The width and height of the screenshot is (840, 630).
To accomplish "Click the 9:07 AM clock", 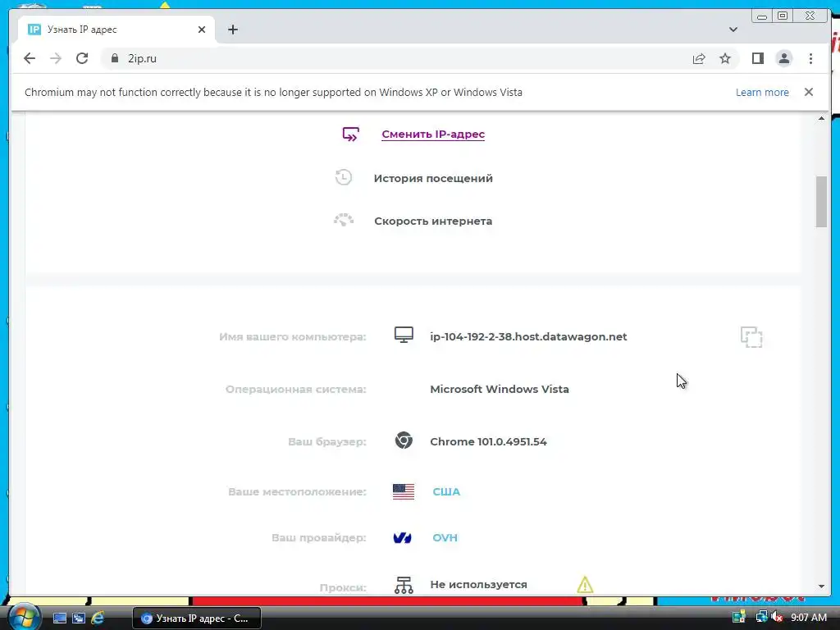I will [808, 618].
